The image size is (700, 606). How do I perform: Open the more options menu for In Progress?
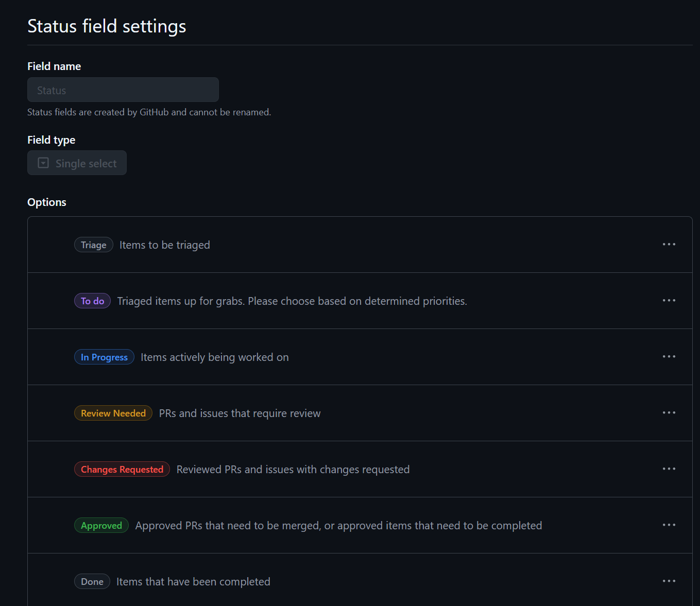pos(669,357)
